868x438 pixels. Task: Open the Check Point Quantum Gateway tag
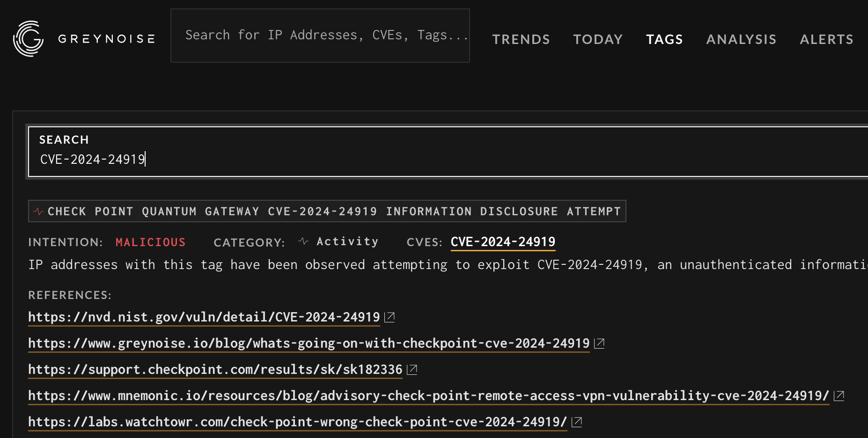pos(327,212)
